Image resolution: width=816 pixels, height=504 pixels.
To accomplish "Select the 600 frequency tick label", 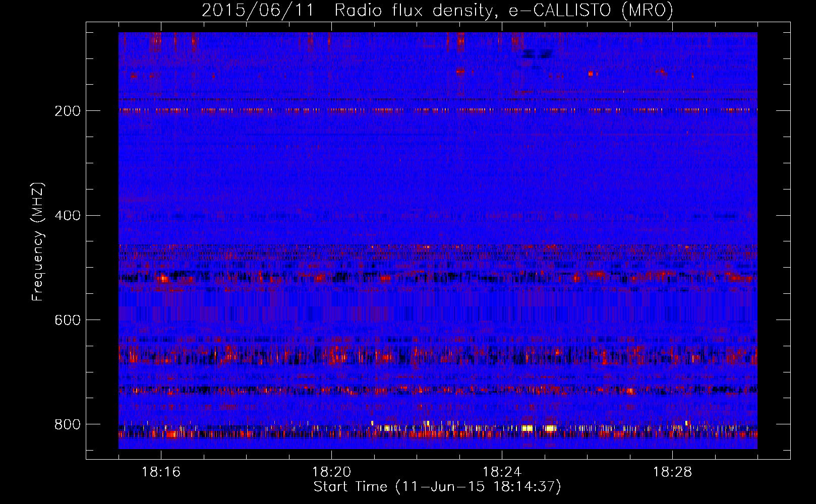I will (68, 321).
